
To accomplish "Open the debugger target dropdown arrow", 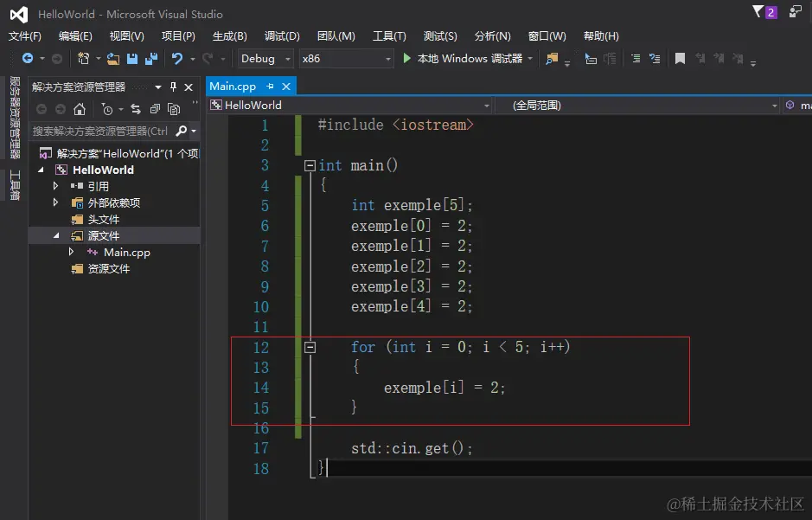I will pyautogui.click(x=530, y=59).
